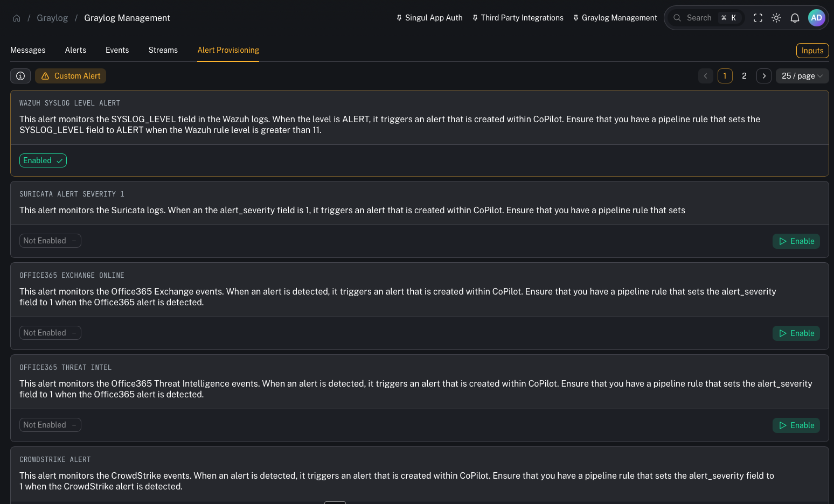834x504 pixels.
Task: Go to next page with the right chevron
Action: (x=763, y=76)
